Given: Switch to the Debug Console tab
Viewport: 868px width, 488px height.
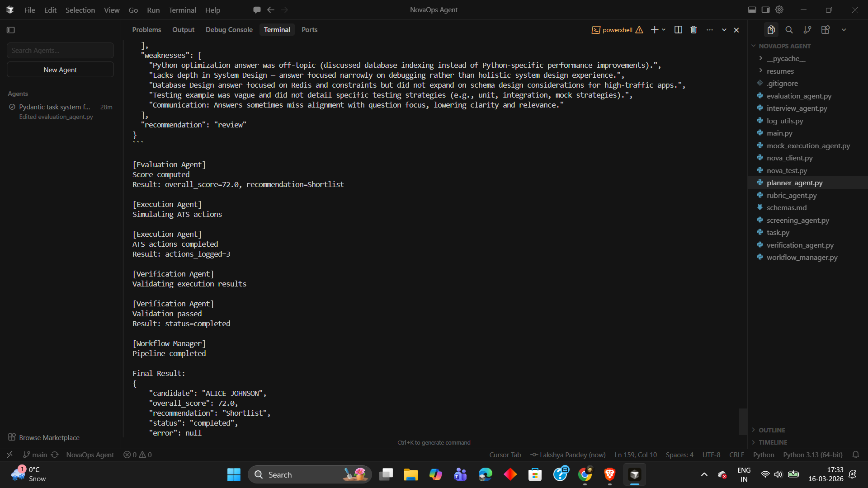Looking at the screenshot, I should [x=229, y=30].
